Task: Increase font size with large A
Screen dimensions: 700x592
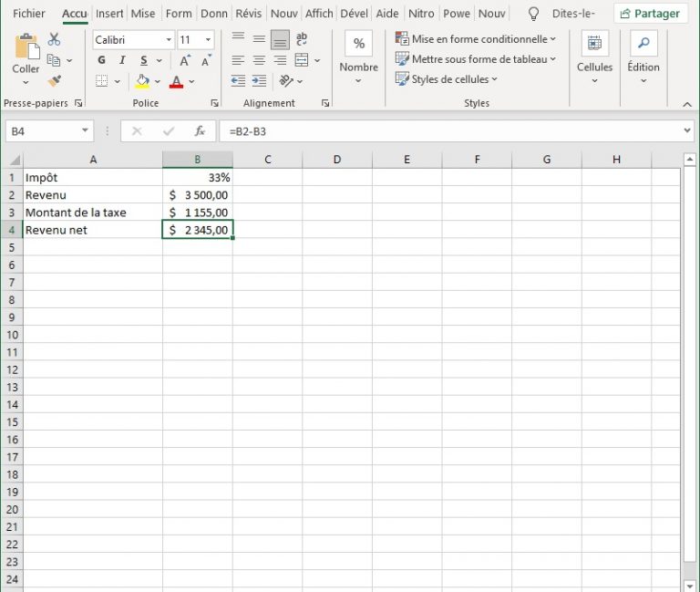Action: (185, 60)
